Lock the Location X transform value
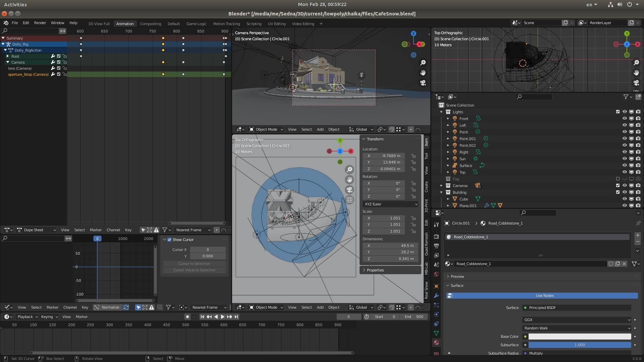 tap(413, 156)
